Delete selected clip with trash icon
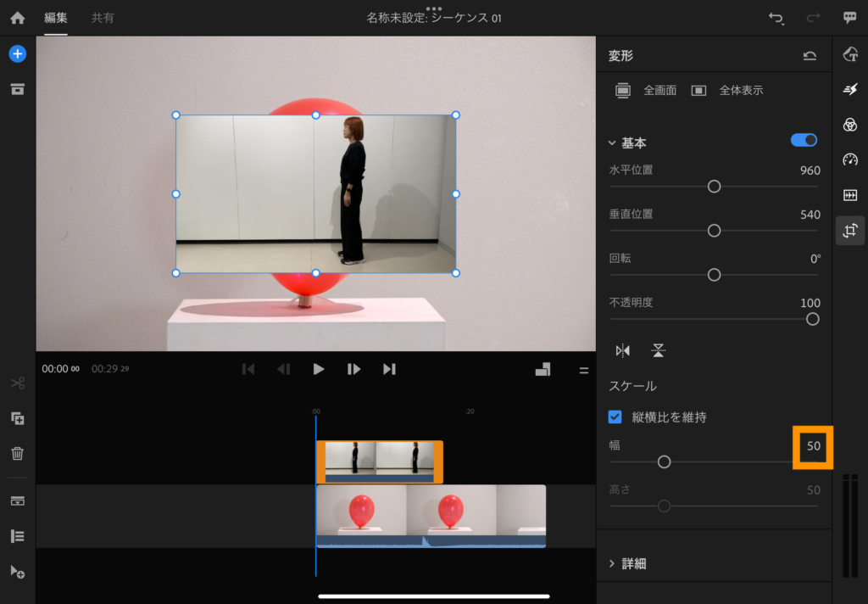 [x=17, y=453]
